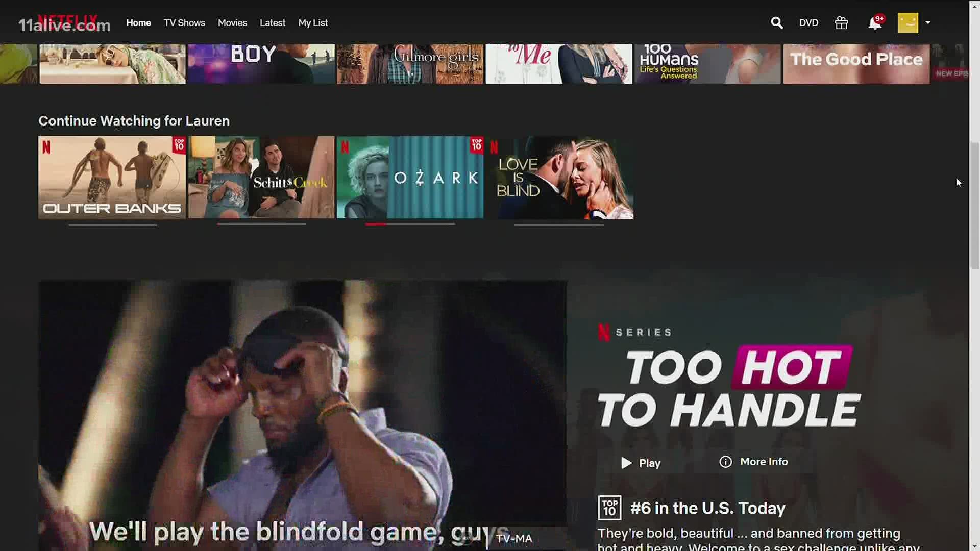Image resolution: width=980 pixels, height=551 pixels.
Task: Open the TV Shows dropdown menu
Action: pyautogui.click(x=184, y=22)
